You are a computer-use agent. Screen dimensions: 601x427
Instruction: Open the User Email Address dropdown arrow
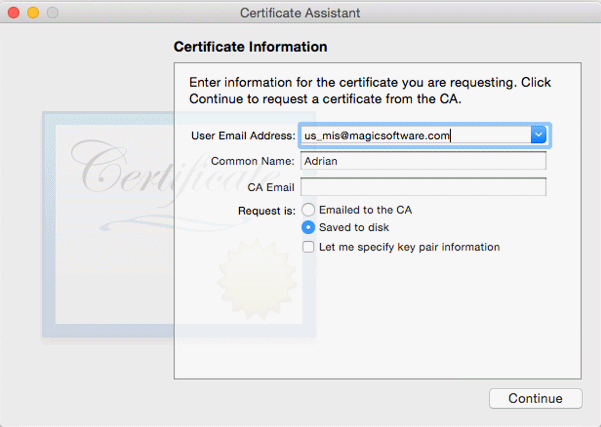539,135
